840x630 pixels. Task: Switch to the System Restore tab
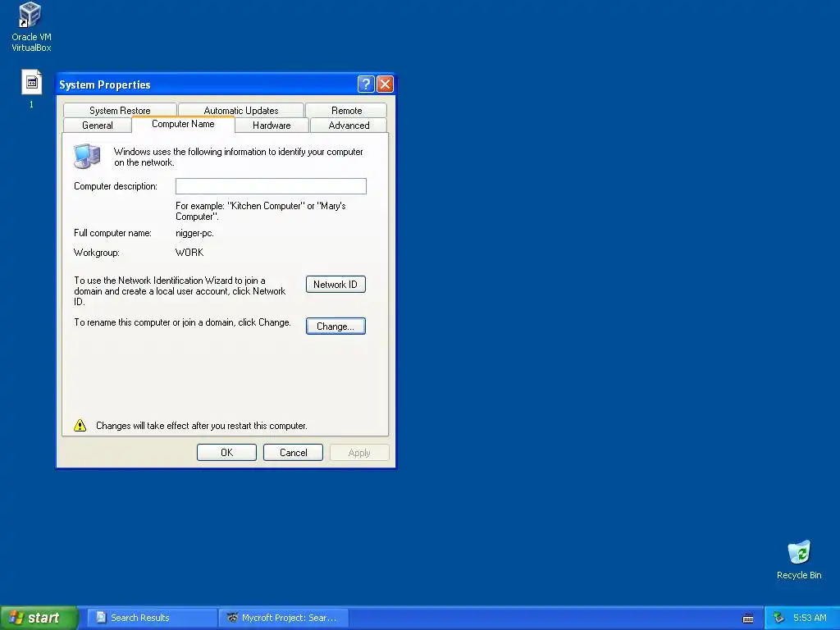point(120,111)
